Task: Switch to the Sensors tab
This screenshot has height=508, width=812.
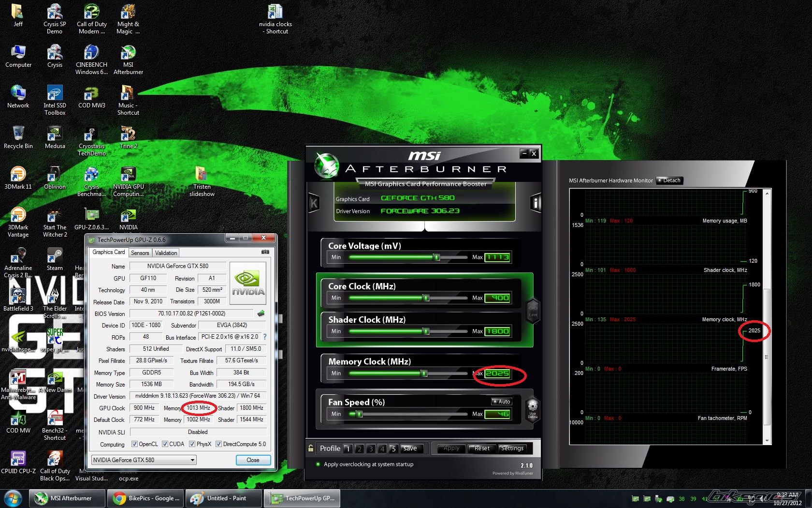Action: [140, 253]
